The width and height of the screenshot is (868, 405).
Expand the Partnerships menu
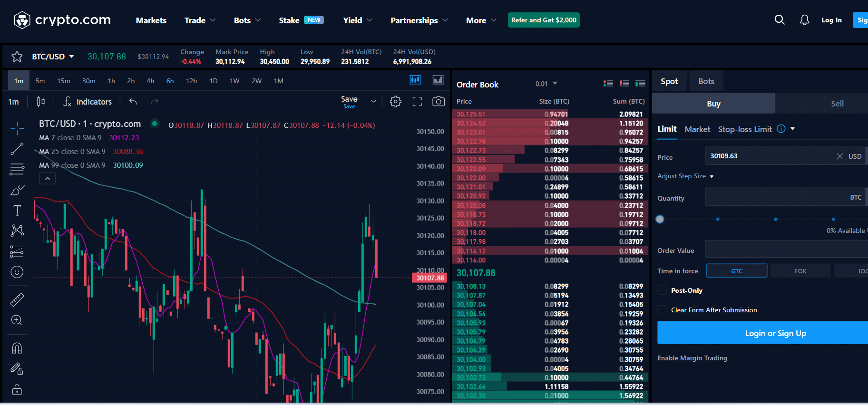419,20
